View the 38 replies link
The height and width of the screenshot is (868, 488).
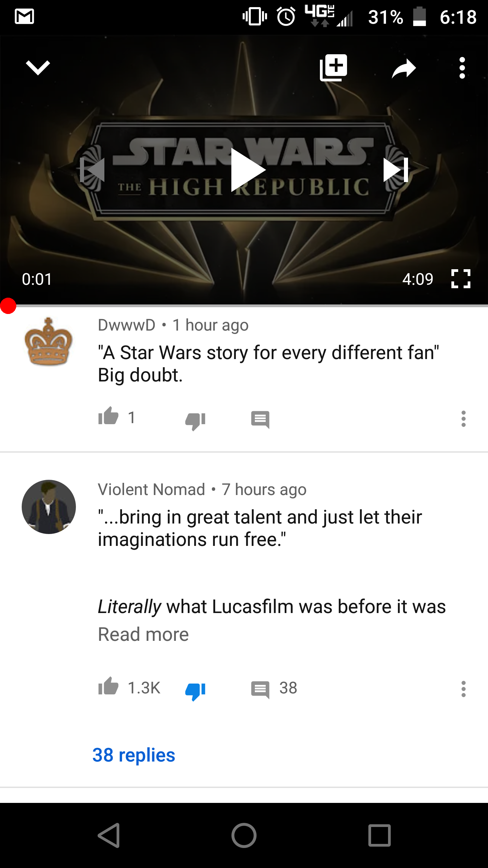[134, 755]
